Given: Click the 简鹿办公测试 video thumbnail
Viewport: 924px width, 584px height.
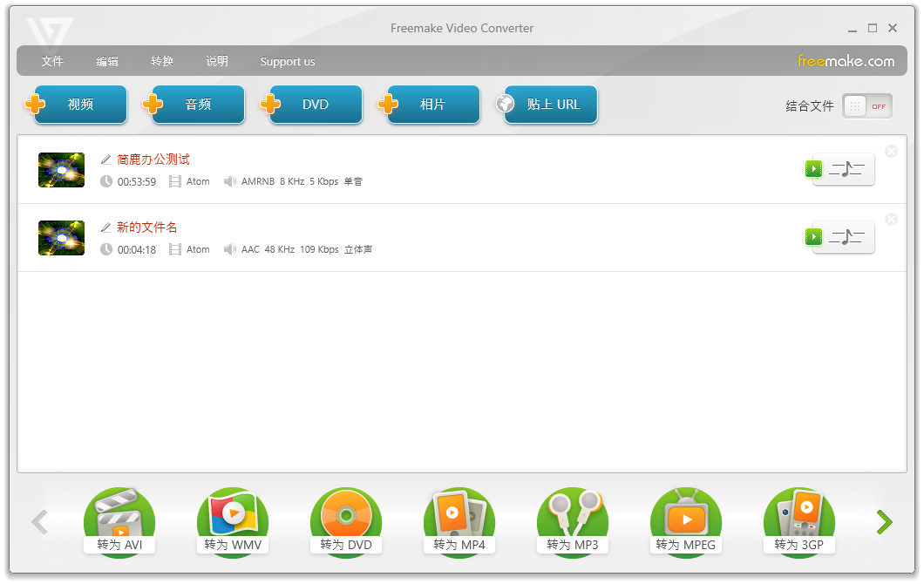Looking at the screenshot, I should pos(61,169).
